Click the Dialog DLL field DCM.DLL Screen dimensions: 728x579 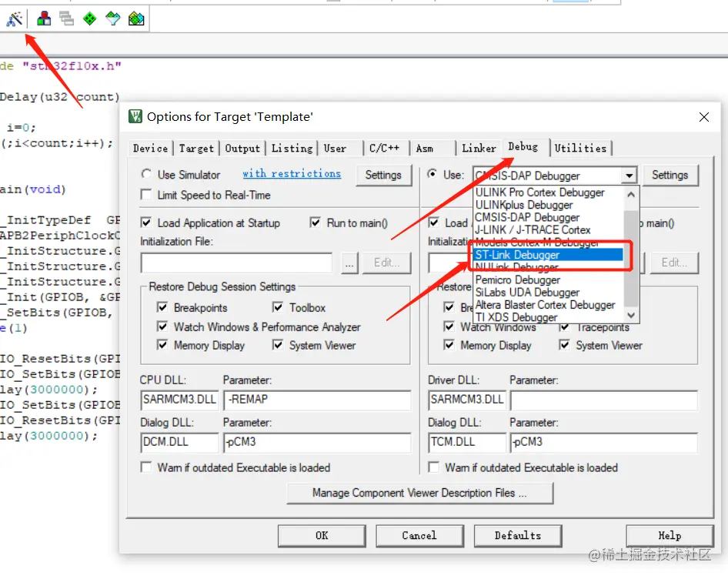[179, 442]
